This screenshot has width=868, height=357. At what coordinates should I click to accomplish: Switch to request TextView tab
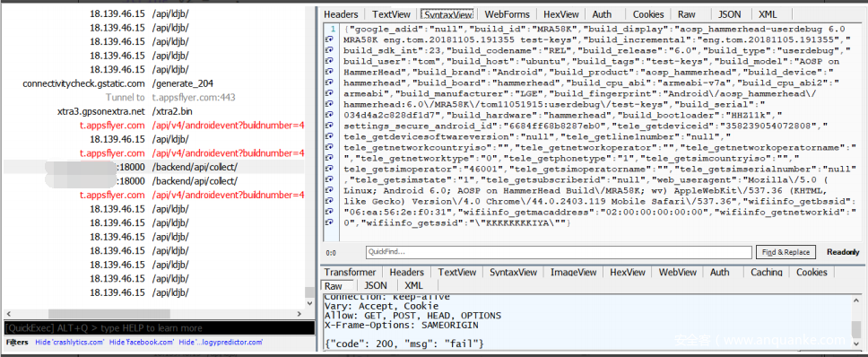(391, 15)
